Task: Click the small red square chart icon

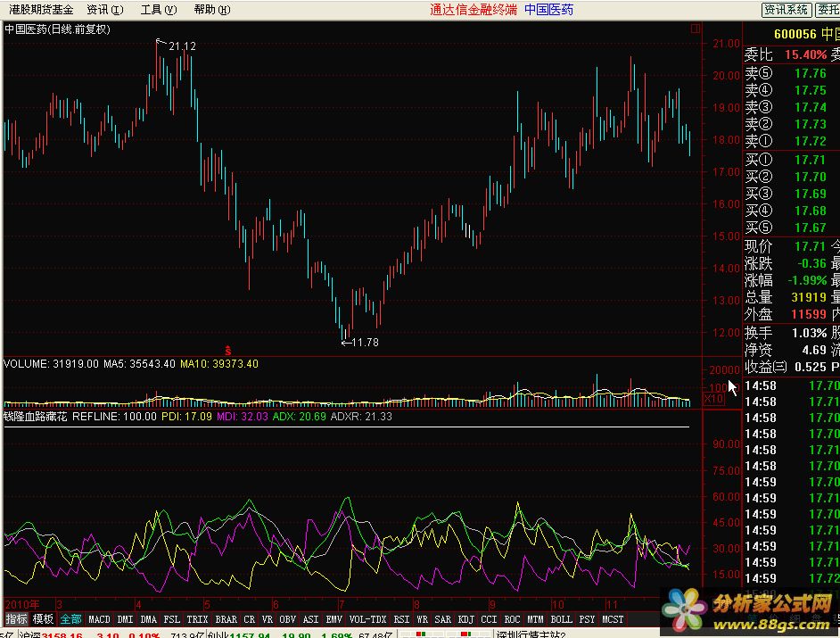Action: 696,29
